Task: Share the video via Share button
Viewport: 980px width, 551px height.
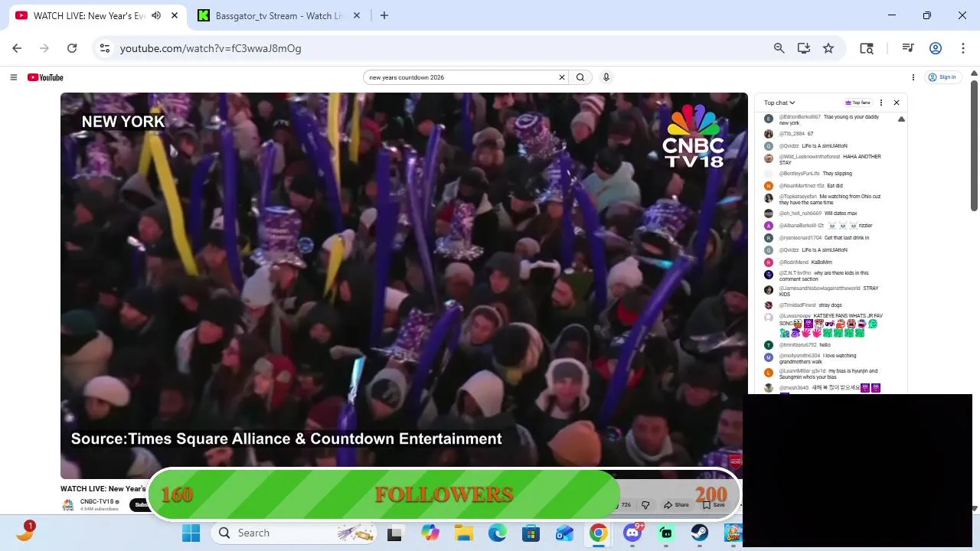Action: click(677, 505)
